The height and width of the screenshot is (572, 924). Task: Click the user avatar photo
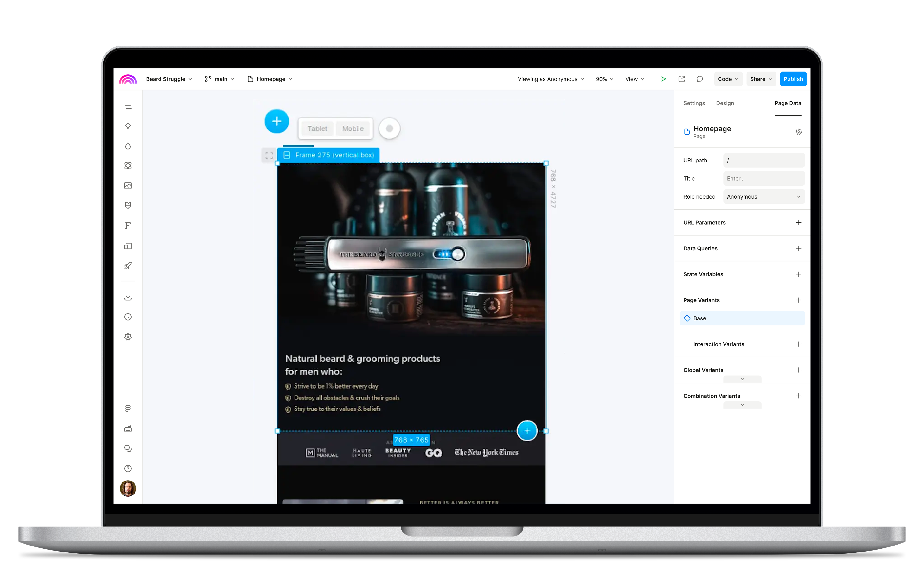128,488
